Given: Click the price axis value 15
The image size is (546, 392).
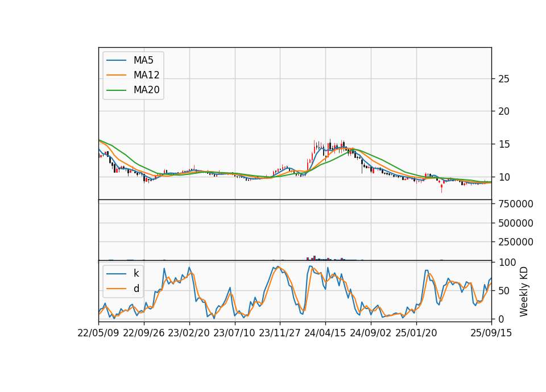Looking at the screenshot, I should [x=504, y=144].
